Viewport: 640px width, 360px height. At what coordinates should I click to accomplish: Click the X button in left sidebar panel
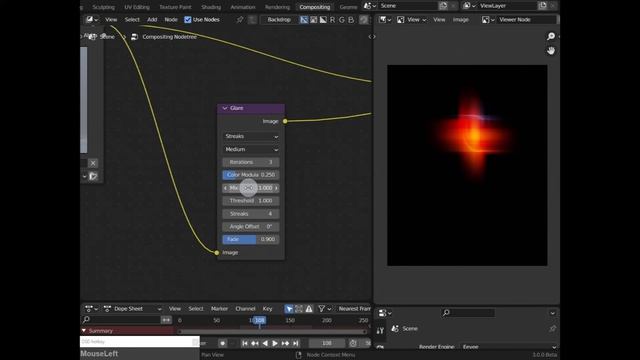click(93, 163)
